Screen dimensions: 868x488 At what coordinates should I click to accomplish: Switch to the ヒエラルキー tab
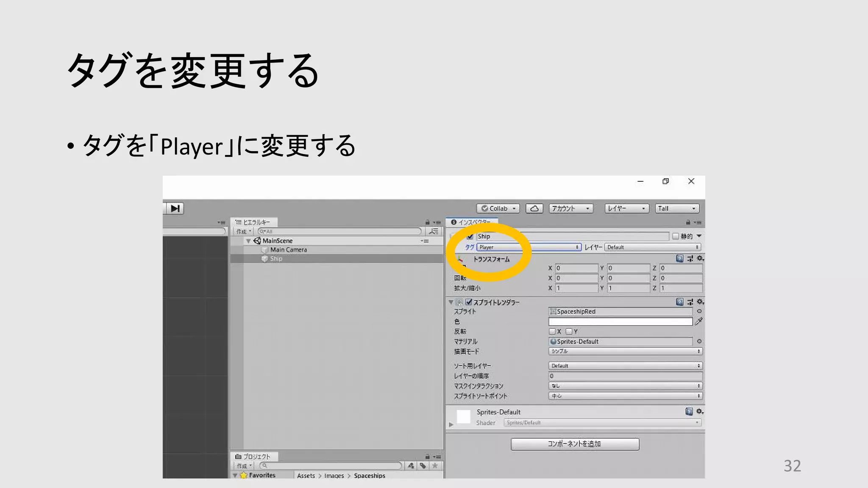pyautogui.click(x=253, y=222)
